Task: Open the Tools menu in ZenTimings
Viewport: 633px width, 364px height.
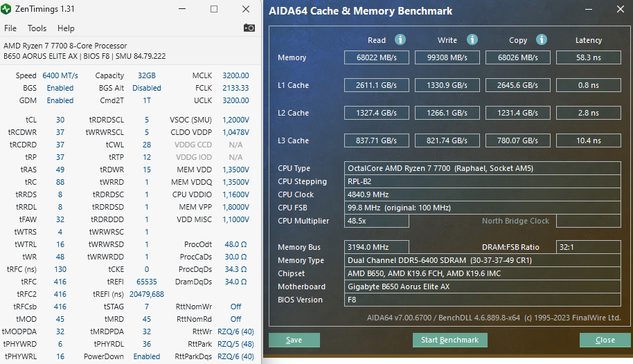Action: tap(37, 28)
